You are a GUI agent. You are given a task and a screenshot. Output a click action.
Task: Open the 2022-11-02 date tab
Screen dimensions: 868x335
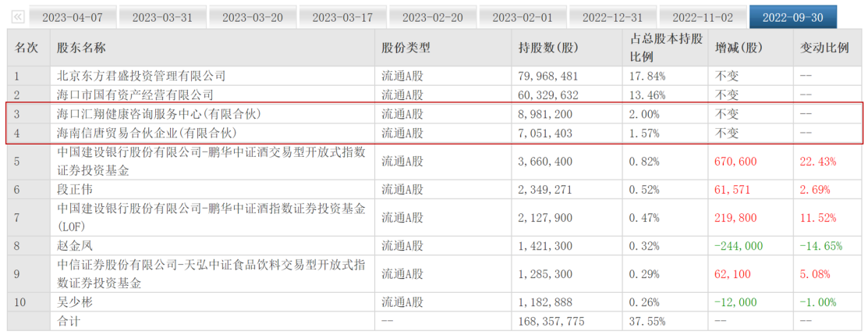(703, 17)
